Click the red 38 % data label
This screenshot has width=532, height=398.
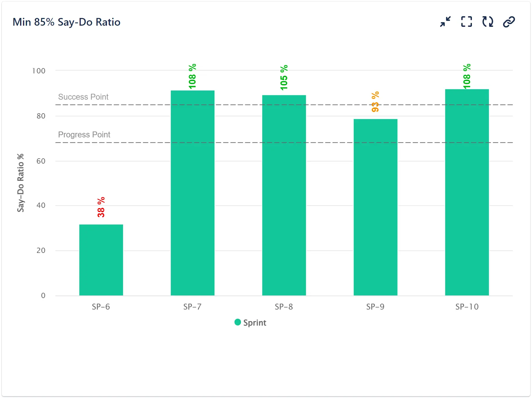click(100, 207)
